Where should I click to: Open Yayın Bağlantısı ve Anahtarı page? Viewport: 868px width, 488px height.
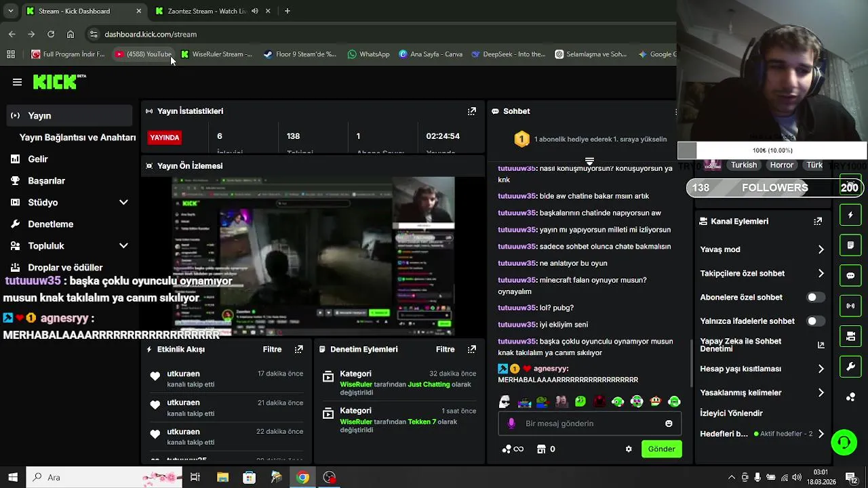point(77,137)
